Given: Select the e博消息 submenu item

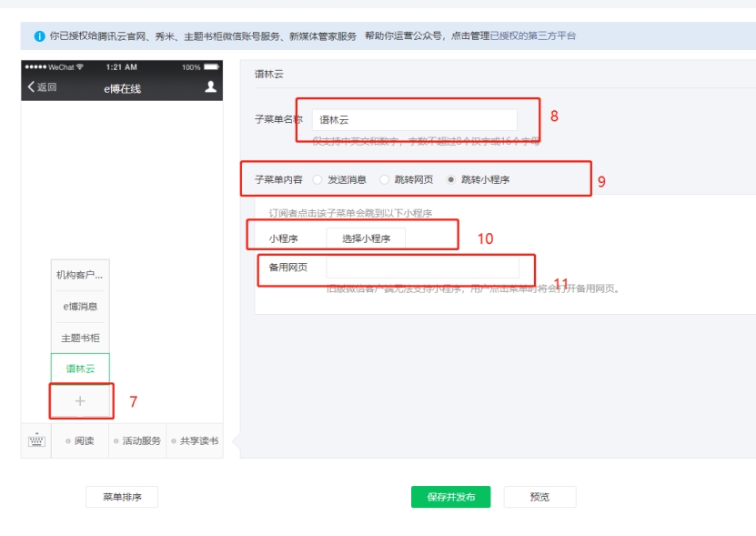Looking at the screenshot, I should [x=80, y=307].
